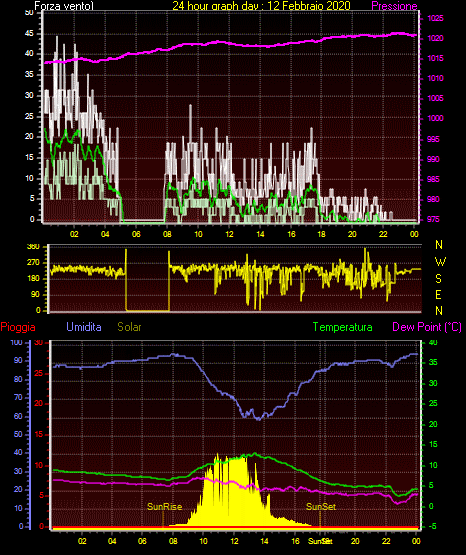Image resolution: width=466 pixels, height=555 pixels.
Task: Click the '14' hour tick under lower chart
Action: (x=264, y=541)
